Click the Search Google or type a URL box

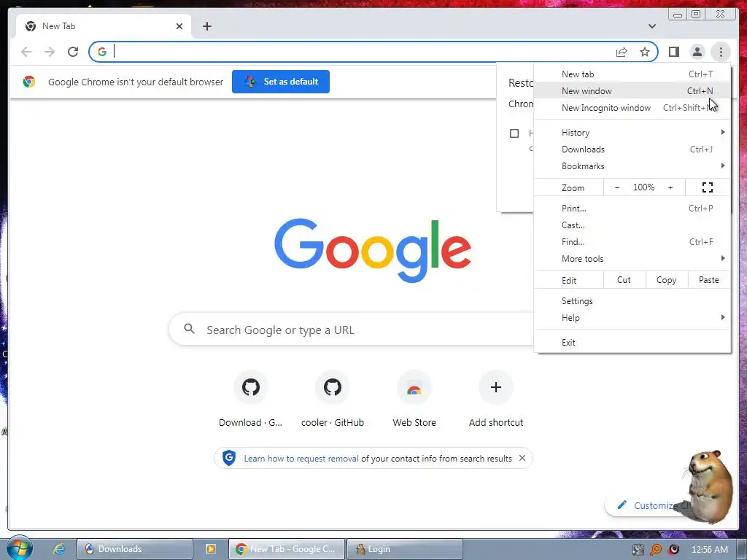tap(352, 330)
